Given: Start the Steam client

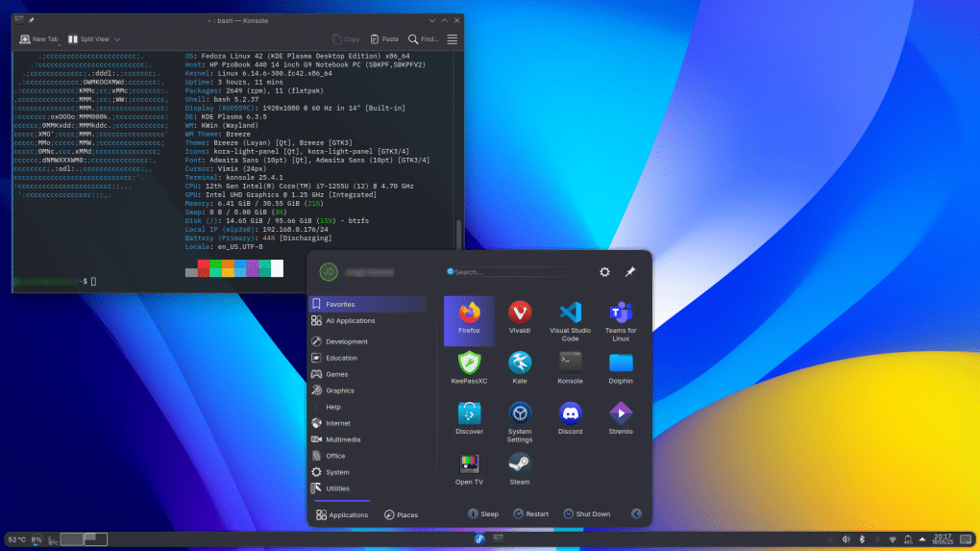Looking at the screenshot, I should point(520,469).
